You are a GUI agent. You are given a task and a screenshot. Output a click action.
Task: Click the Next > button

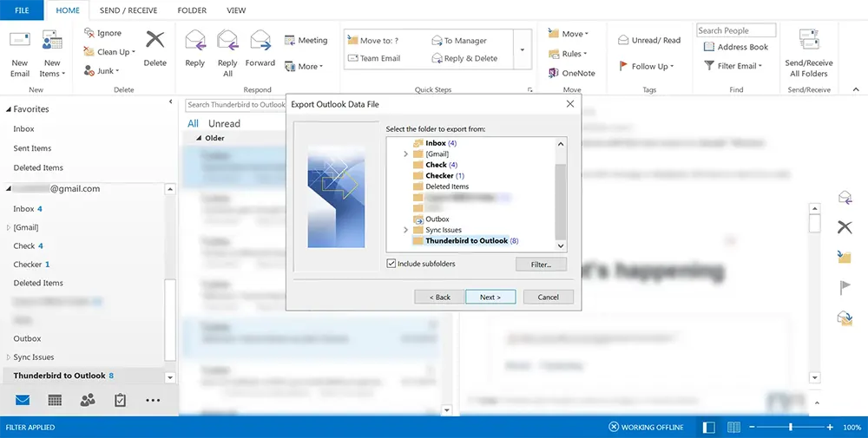tap(490, 297)
